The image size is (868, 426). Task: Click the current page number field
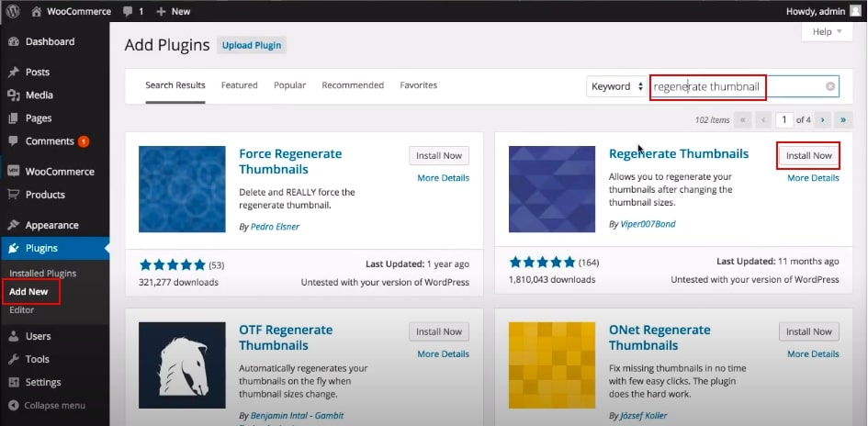pyautogui.click(x=784, y=119)
